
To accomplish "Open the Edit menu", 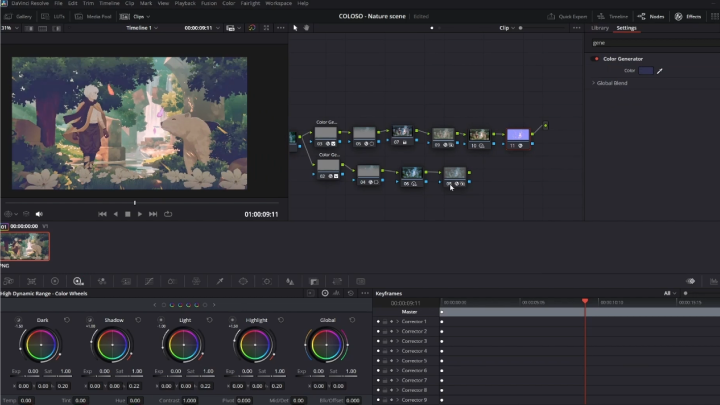I will [73, 3].
